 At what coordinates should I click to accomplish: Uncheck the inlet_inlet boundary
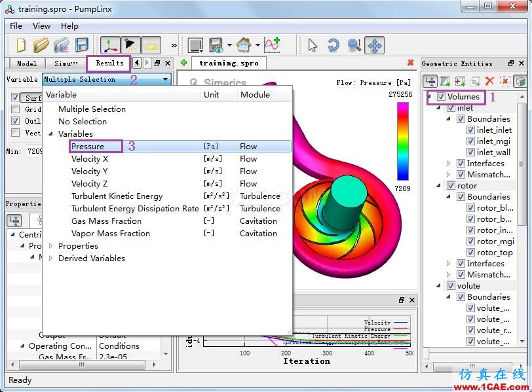pos(470,130)
